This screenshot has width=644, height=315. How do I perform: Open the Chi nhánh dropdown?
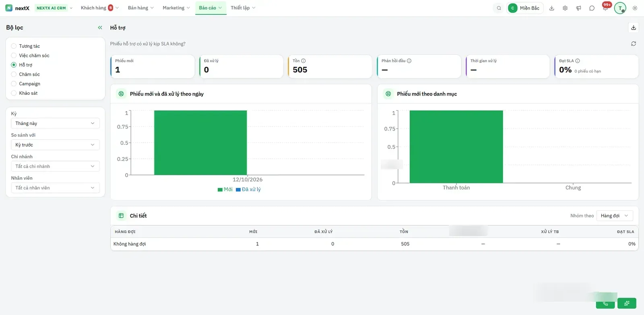pos(55,166)
